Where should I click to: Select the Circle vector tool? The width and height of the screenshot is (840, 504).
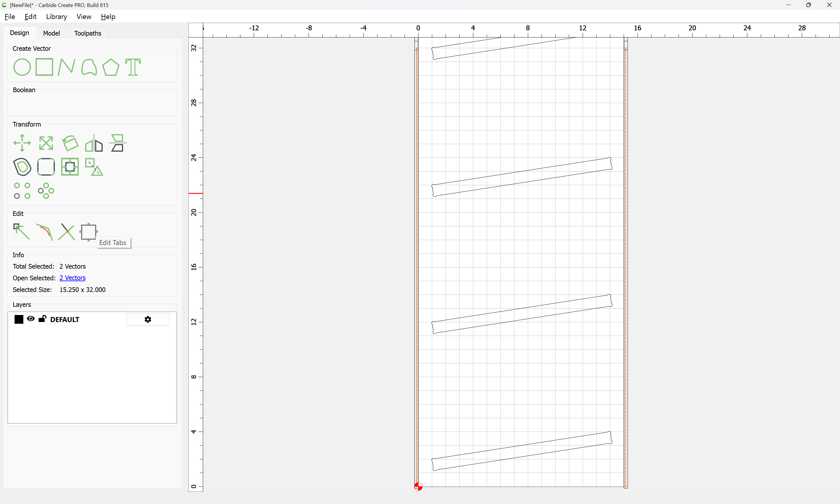(22, 67)
